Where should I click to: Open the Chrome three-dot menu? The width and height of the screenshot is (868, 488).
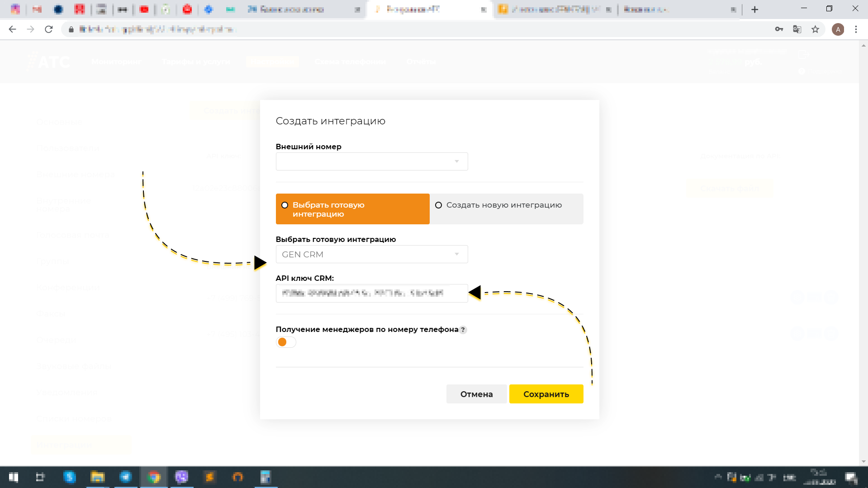856,29
